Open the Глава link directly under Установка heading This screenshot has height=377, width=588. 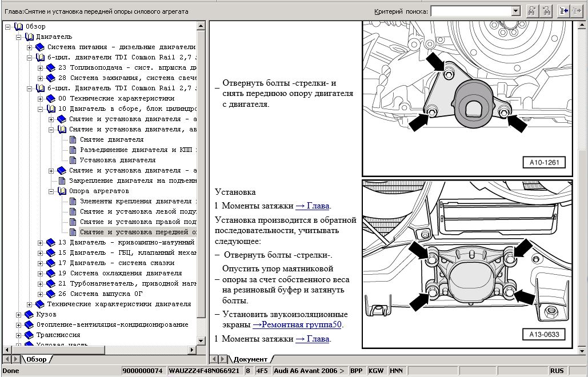(313, 206)
